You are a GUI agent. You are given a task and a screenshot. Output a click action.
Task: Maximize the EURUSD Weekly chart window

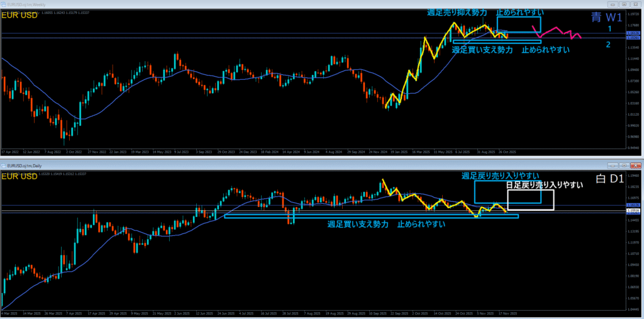coord(624,4)
